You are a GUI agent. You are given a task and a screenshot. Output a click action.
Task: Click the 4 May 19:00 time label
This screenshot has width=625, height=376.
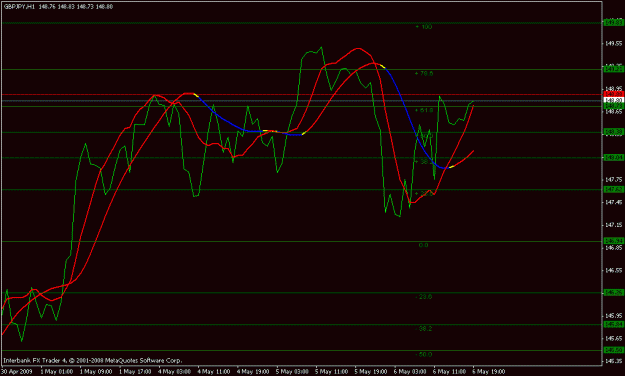(x=253, y=372)
